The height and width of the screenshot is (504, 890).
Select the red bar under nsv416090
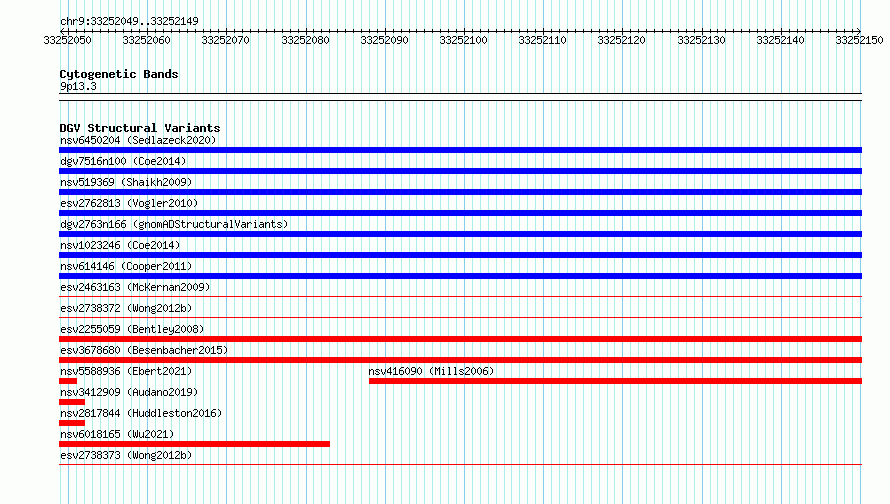pos(615,381)
